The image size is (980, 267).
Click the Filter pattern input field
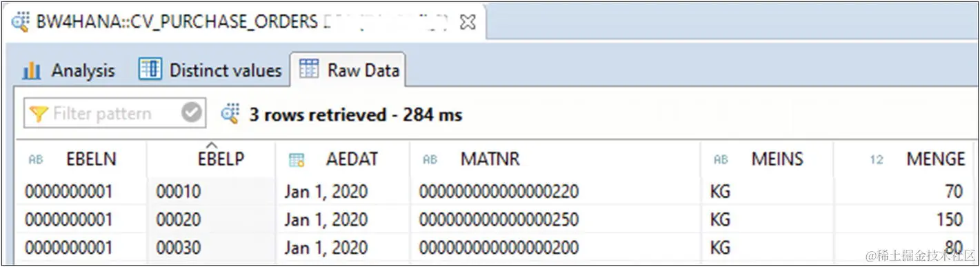click(x=114, y=114)
